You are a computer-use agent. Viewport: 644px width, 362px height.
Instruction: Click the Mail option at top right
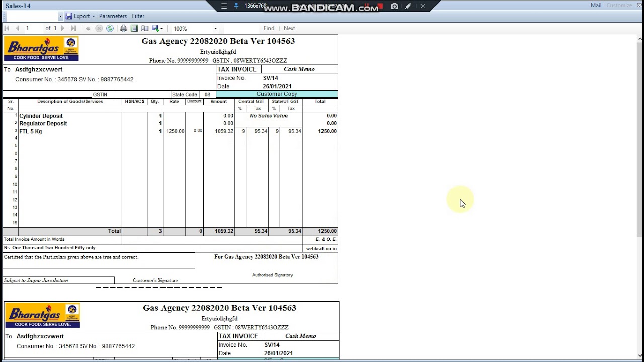pyautogui.click(x=596, y=5)
